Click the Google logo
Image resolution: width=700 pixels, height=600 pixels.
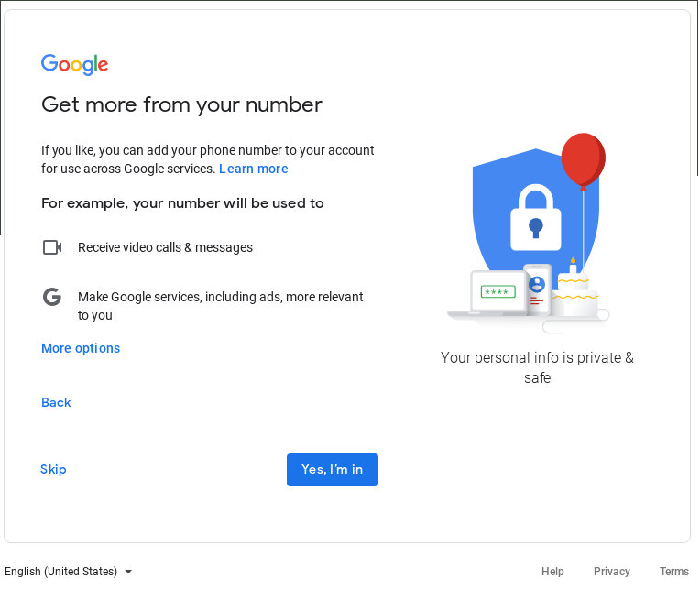click(x=75, y=64)
